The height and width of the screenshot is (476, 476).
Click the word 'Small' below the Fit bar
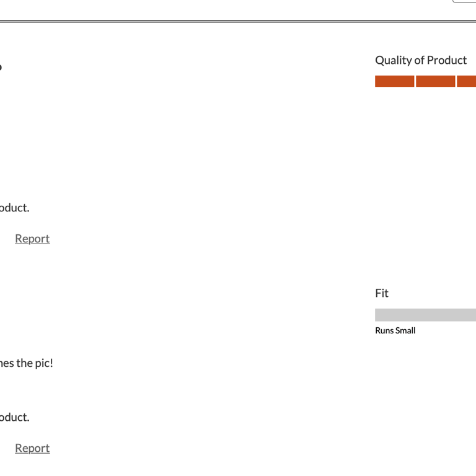click(x=405, y=330)
